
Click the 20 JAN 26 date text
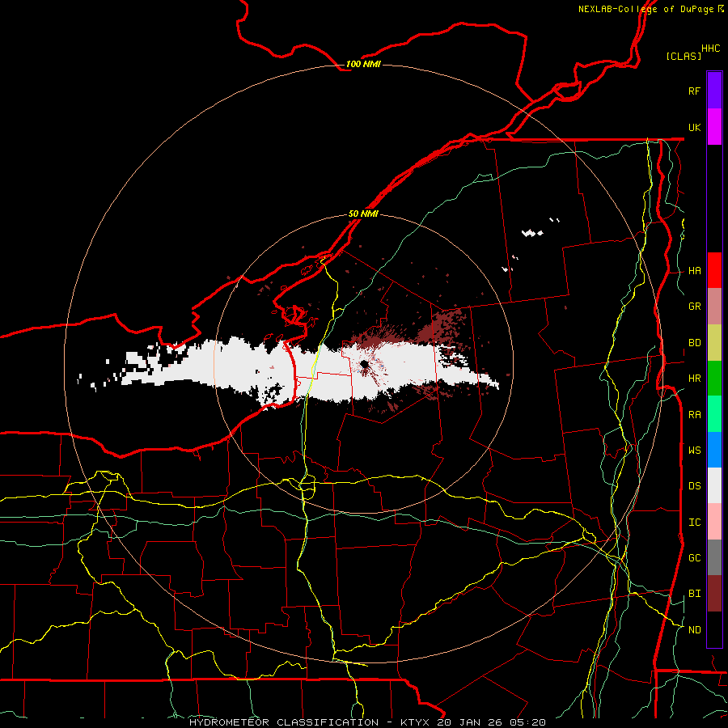[468, 722]
